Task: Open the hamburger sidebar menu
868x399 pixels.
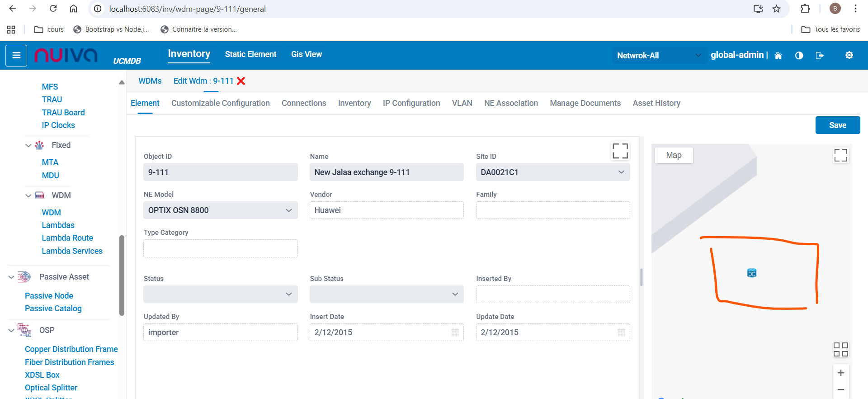Action: [16, 55]
